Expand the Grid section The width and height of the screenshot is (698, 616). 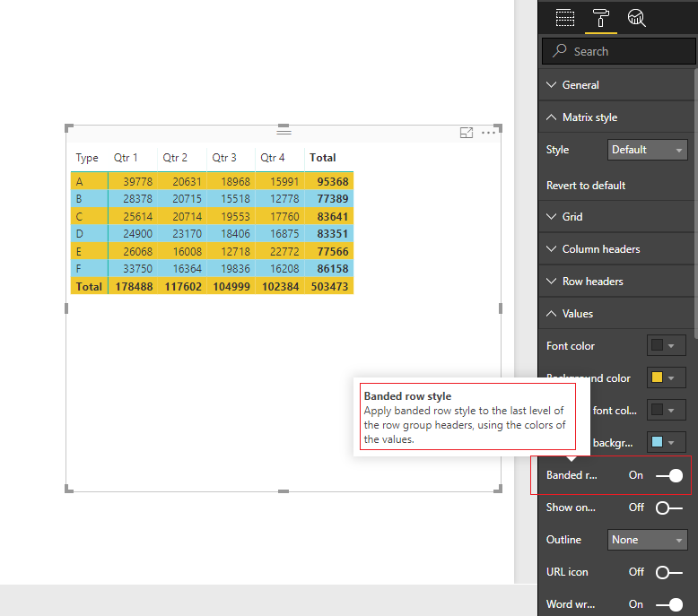[x=616, y=217]
